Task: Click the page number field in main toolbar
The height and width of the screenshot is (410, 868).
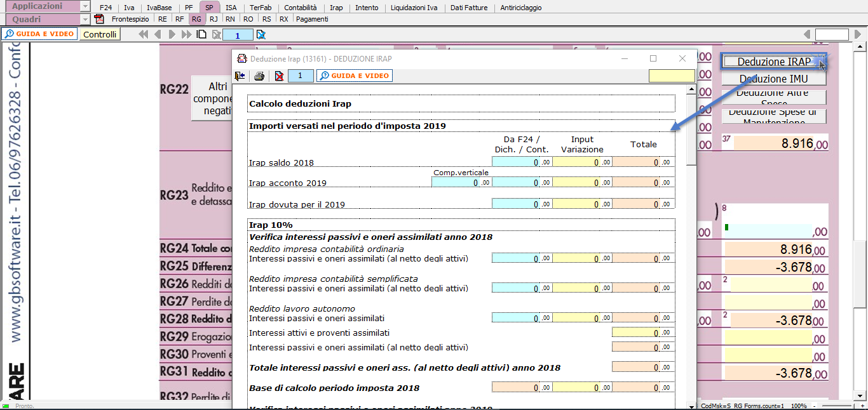Action: (238, 35)
